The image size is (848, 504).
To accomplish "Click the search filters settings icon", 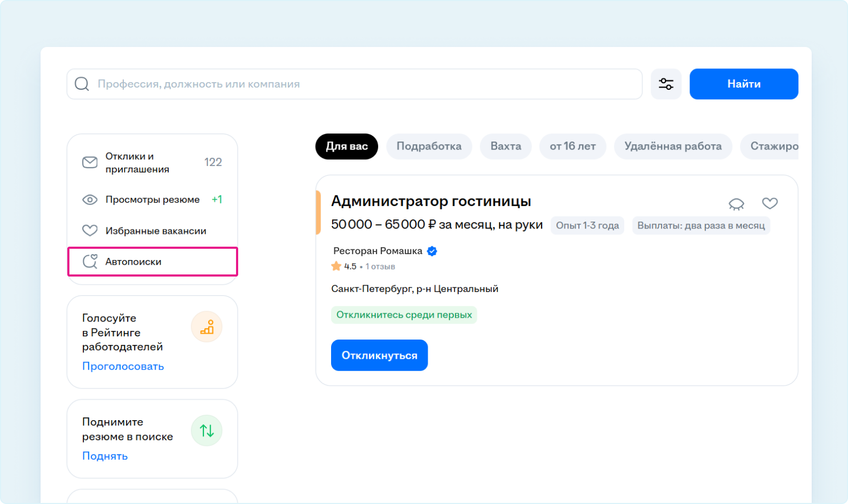I will tap(666, 84).
